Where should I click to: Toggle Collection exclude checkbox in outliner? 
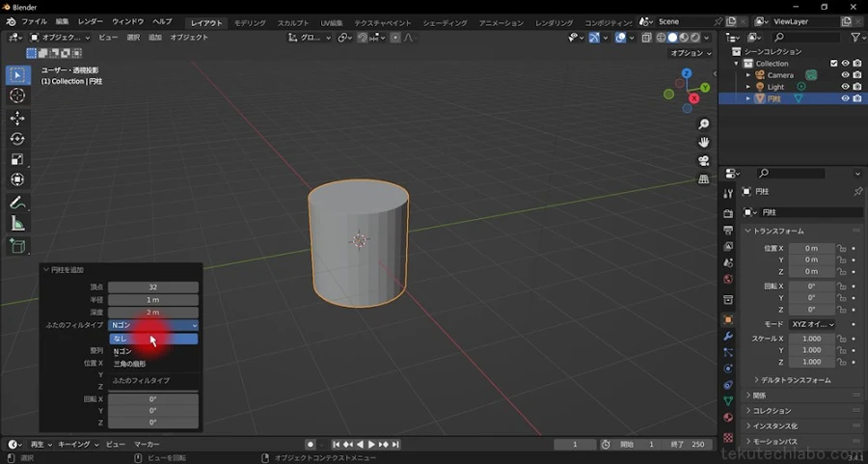pos(833,63)
